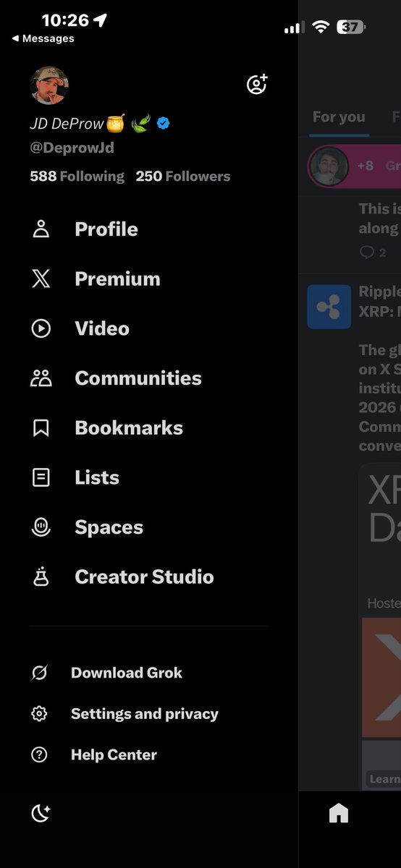
Task: Tap the Profile person icon
Action: coord(41,229)
